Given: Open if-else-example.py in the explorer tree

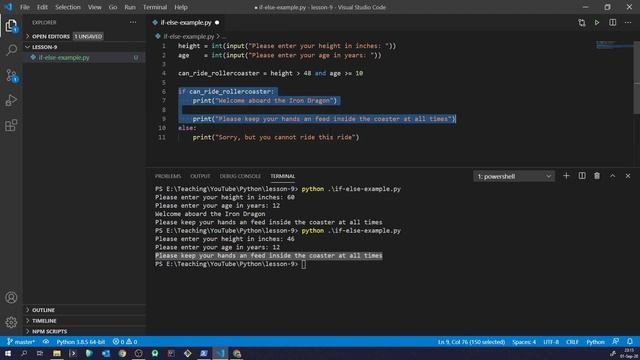Looking at the screenshot, I should [x=84, y=58].
